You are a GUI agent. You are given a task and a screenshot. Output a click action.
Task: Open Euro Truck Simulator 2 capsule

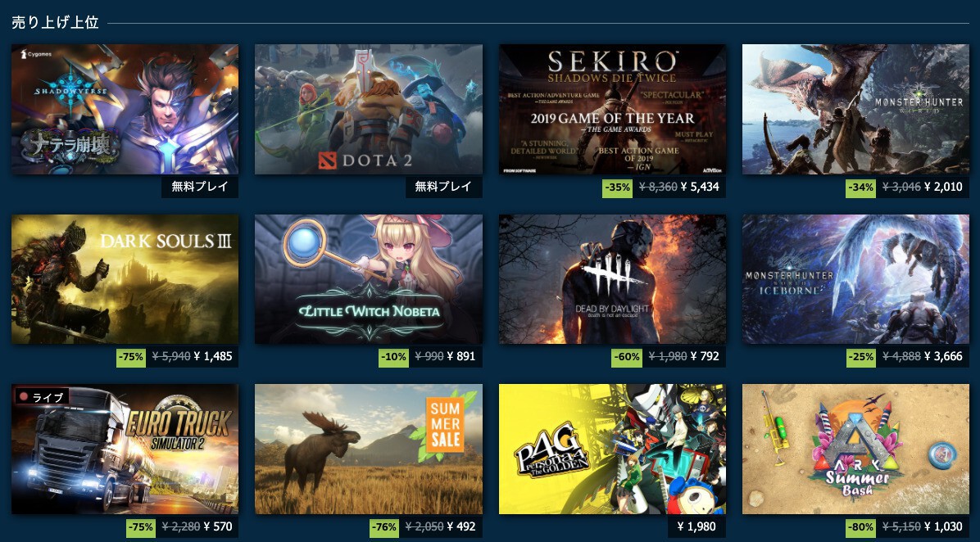tap(125, 449)
